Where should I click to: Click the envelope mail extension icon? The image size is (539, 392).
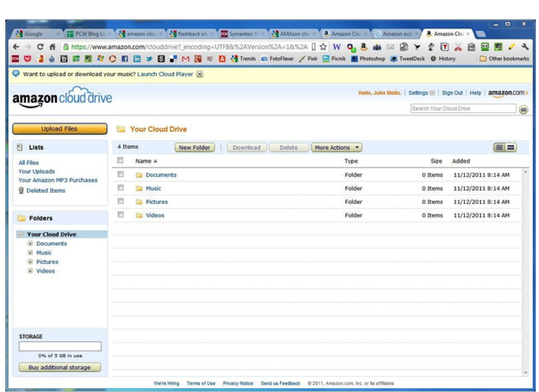390,47
